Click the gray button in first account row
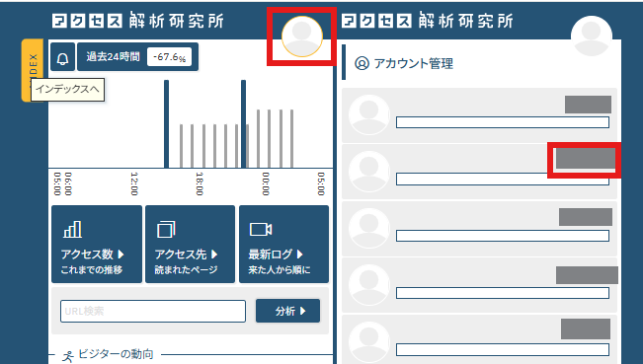 588,105
